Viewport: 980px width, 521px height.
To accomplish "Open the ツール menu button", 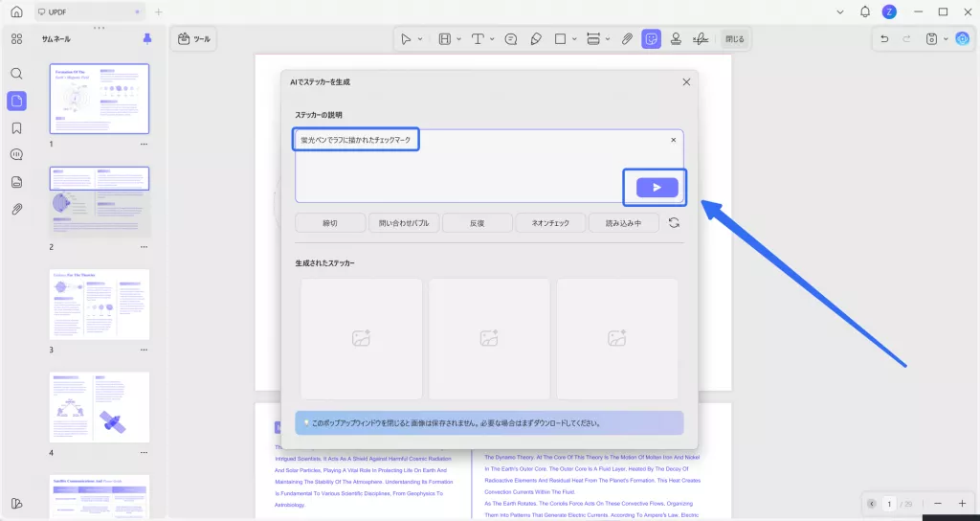I will pos(193,38).
